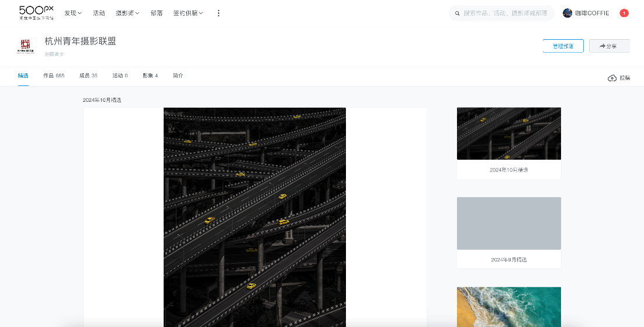This screenshot has height=327, width=644.
Task: Click the 咖啡COFFIE username
Action: 592,13
